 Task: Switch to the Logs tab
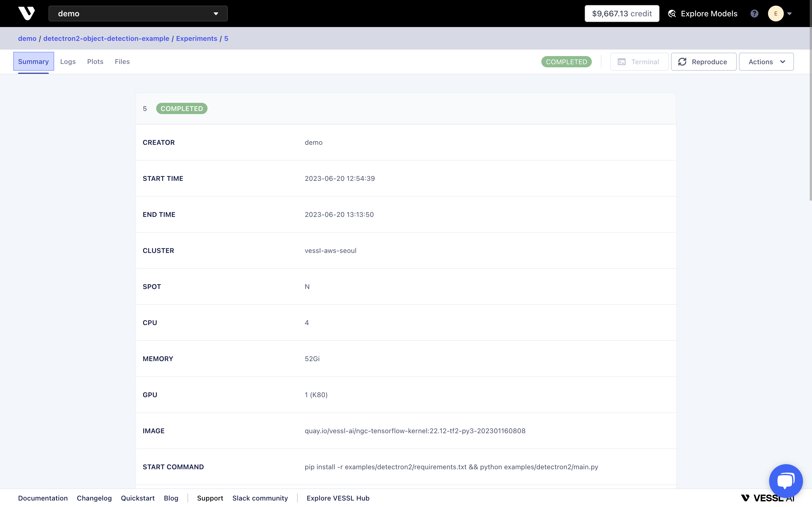(68, 62)
